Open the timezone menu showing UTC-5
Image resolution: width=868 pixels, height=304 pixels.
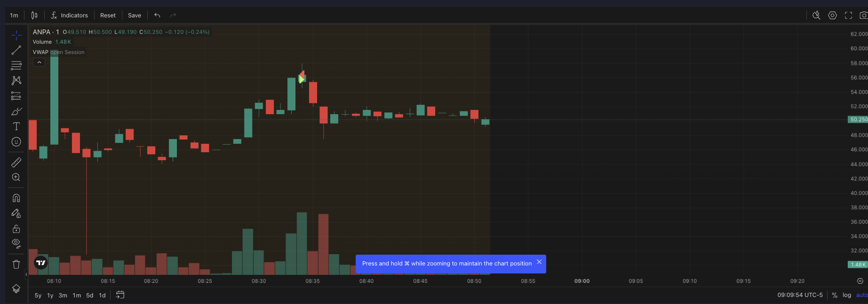pyautogui.click(x=800, y=295)
